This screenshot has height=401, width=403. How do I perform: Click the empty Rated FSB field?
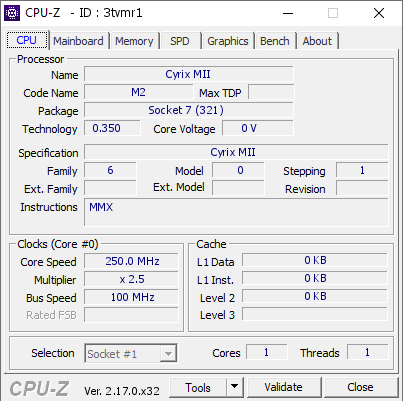131,315
